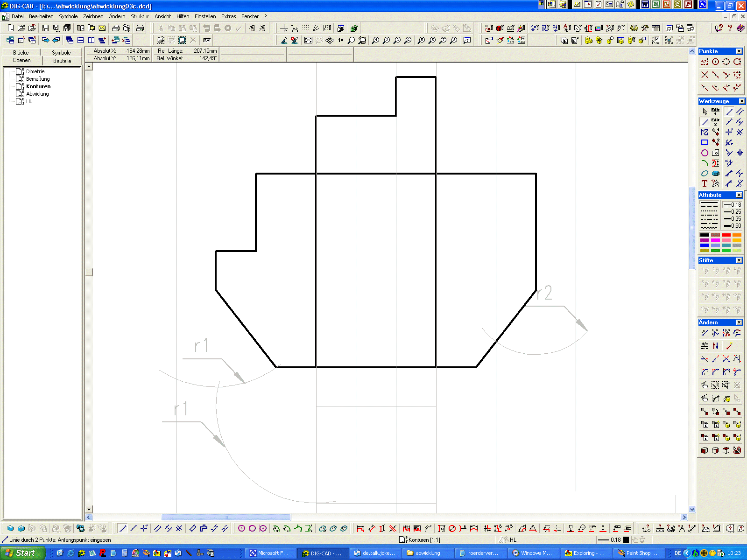Select the Bemaßung layer
The image size is (747, 560).
coord(38,79)
